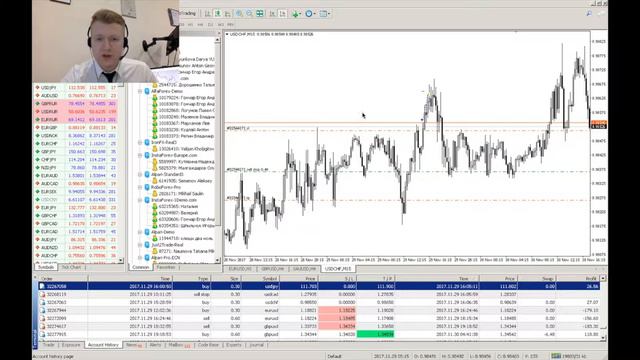
Task: Select order row 32277915 gbpusd buy
Action: [319, 334]
